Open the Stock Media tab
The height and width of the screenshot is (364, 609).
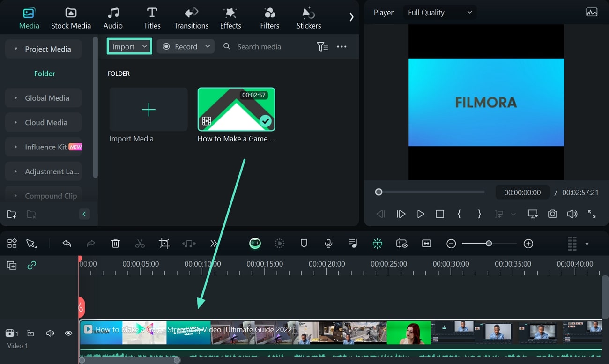point(71,19)
